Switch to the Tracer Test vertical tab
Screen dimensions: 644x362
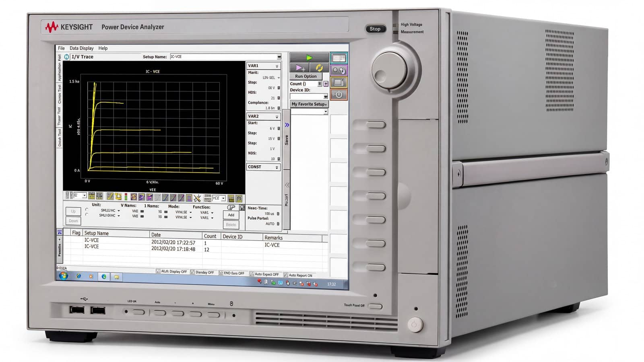pyautogui.click(x=60, y=116)
